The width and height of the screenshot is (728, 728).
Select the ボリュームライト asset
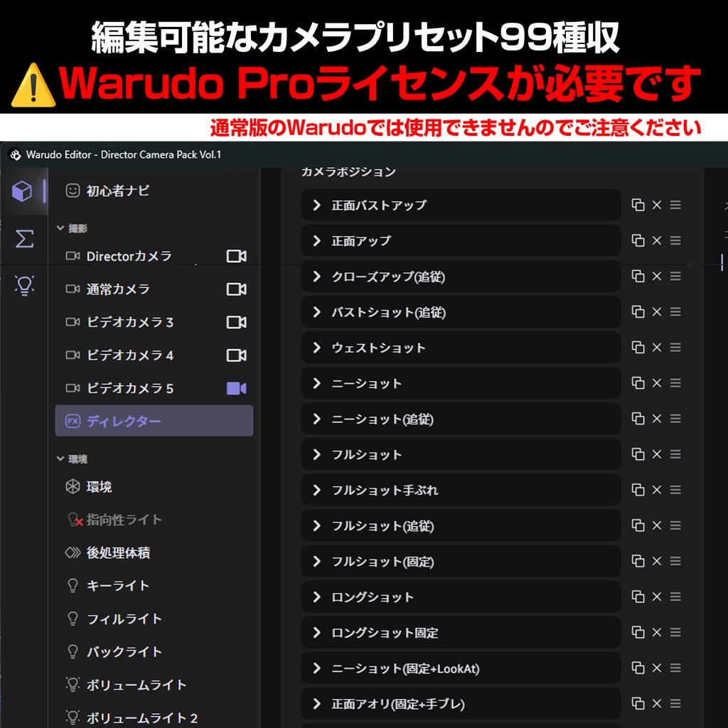coord(154,685)
